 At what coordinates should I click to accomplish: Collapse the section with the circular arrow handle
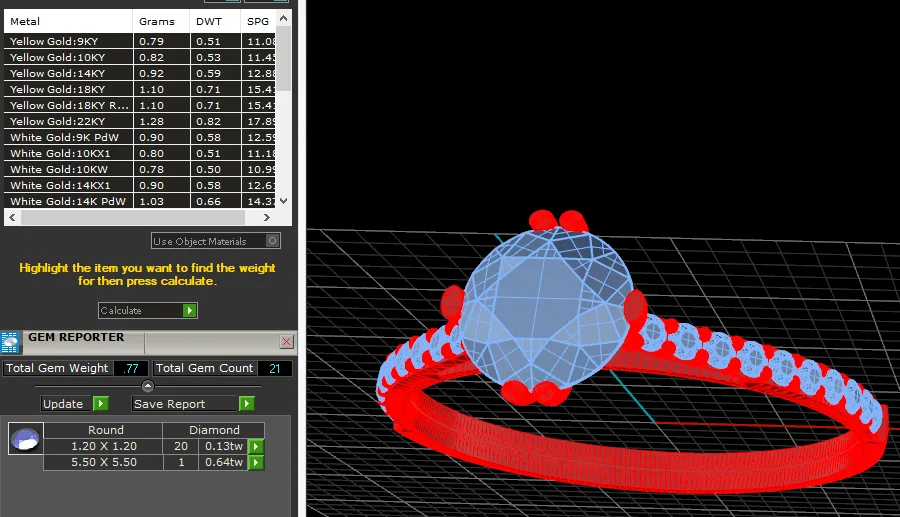(x=148, y=386)
